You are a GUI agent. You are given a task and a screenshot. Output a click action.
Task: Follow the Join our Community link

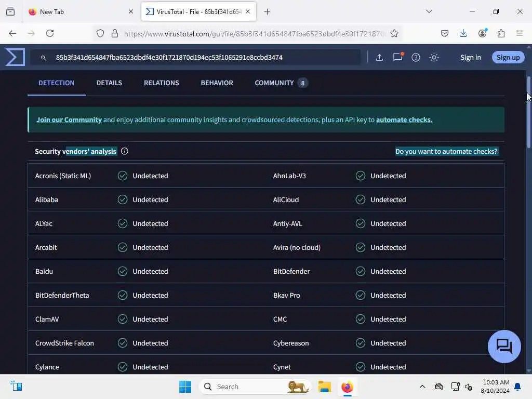[x=69, y=120]
